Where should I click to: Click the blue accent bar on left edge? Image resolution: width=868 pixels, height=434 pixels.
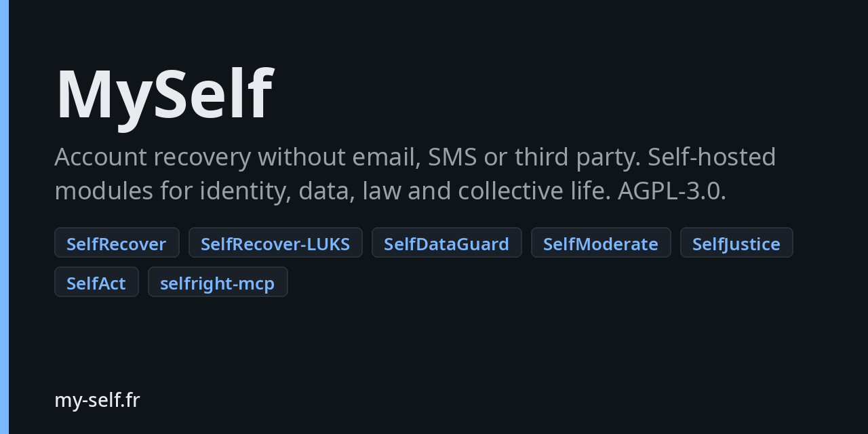click(x=4, y=217)
